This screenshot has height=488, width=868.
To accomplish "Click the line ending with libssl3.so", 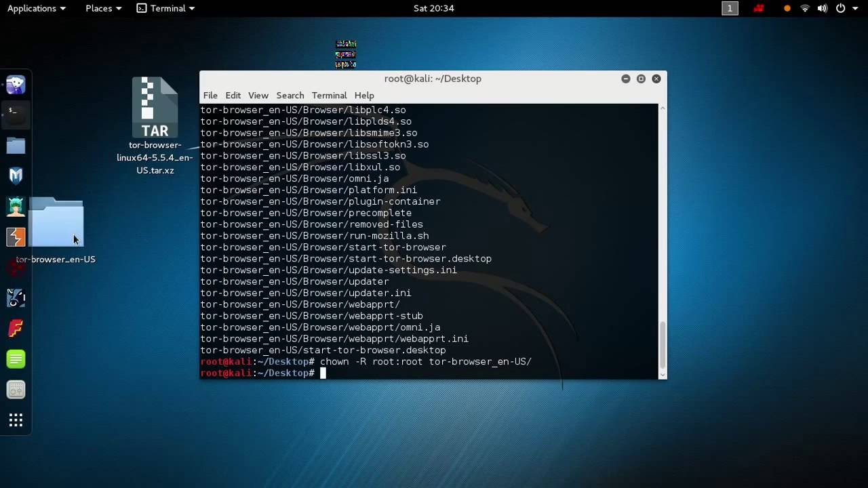I will coord(303,156).
